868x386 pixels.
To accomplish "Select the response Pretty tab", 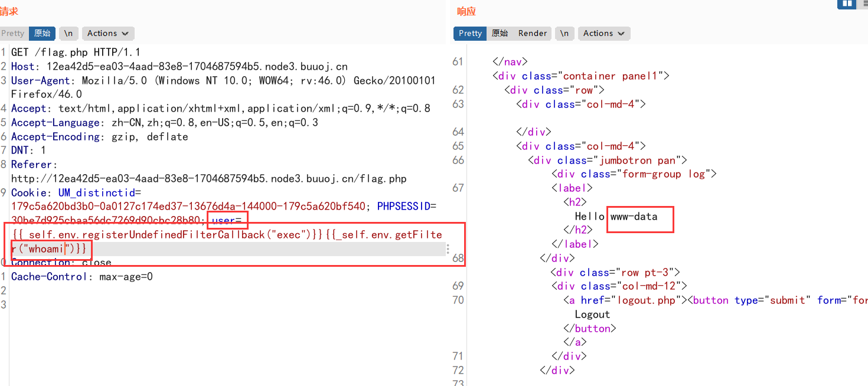I will point(470,33).
